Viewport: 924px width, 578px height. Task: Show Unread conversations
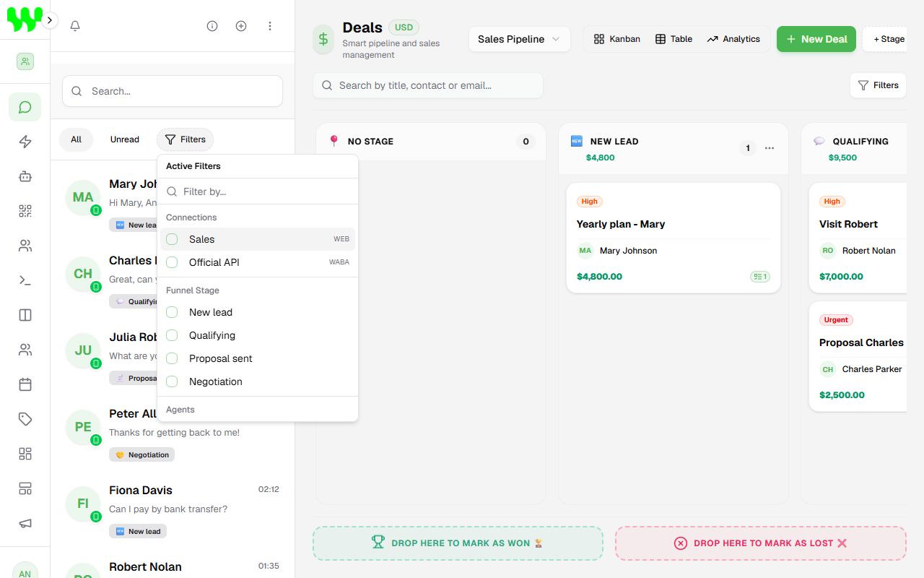124,139
